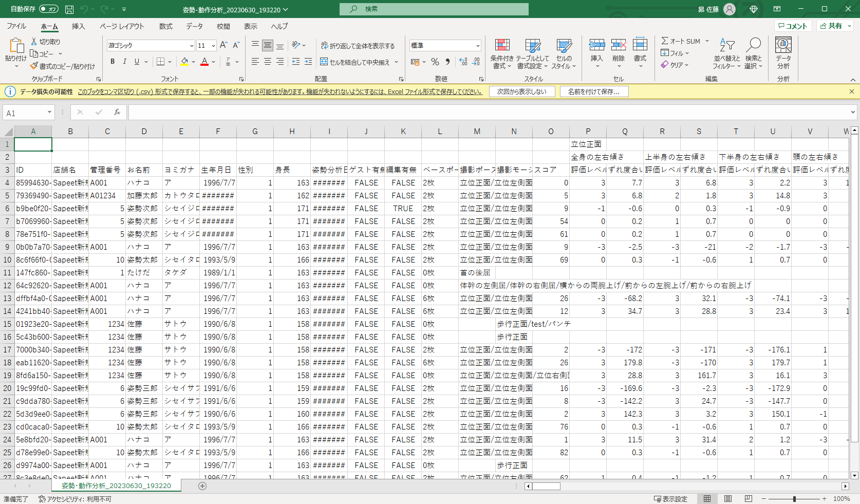Screen dimensions: 860x504
Task: Add a new sheet with plus icon
Action: tap(202, 486)
